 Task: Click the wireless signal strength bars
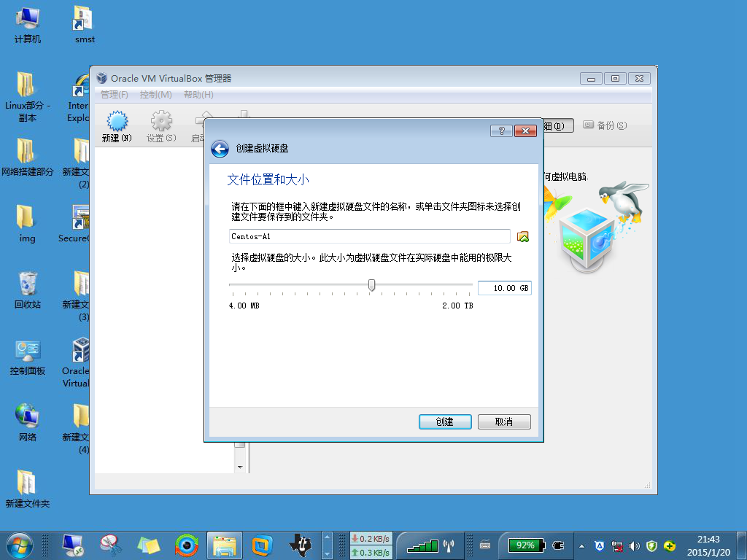422,545
